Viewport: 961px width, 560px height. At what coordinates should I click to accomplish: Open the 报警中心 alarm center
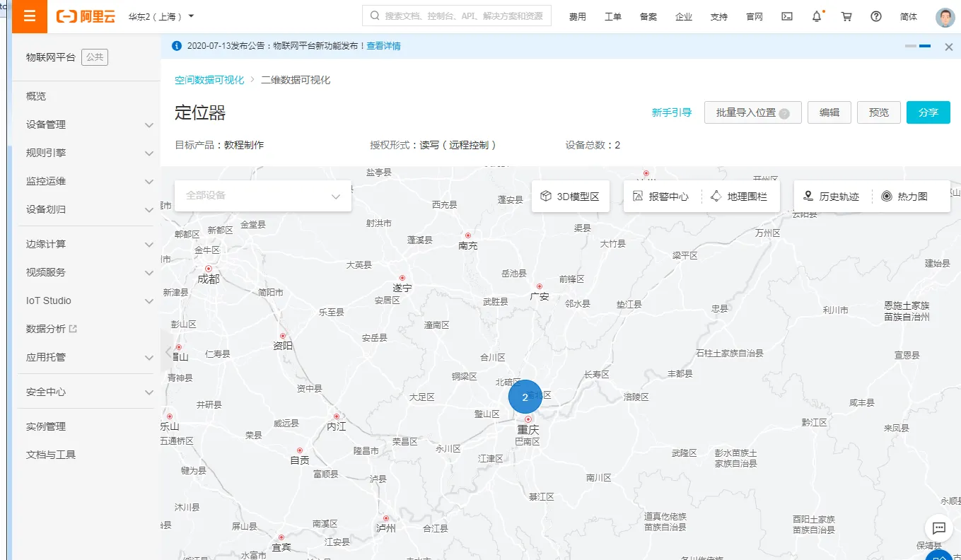click(661, 197)
